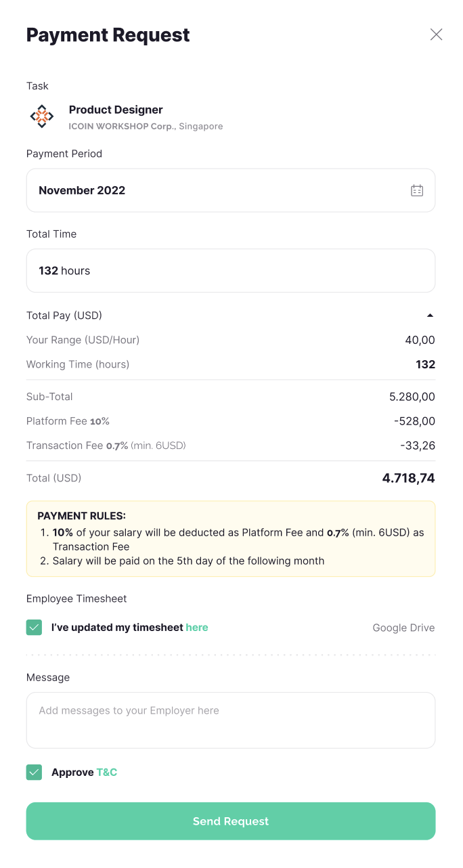
Task: Click the Send Request button
Action: coord(231,821)
